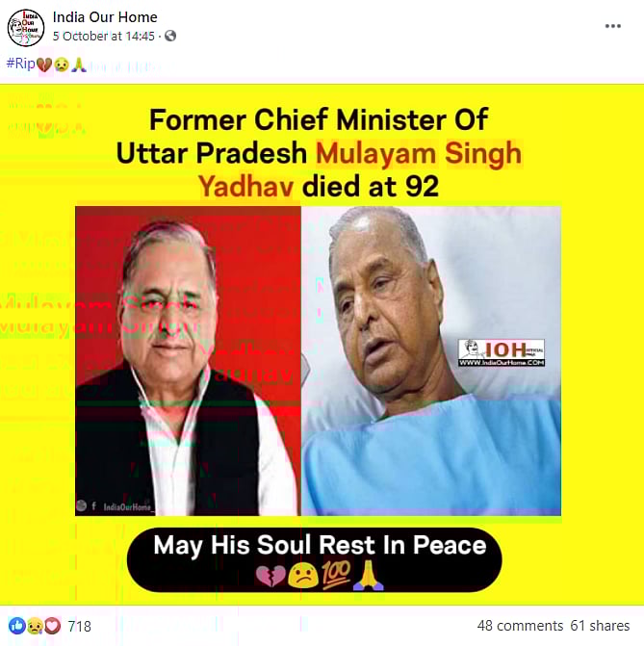Click the broken heart emoji in caption

270,577
